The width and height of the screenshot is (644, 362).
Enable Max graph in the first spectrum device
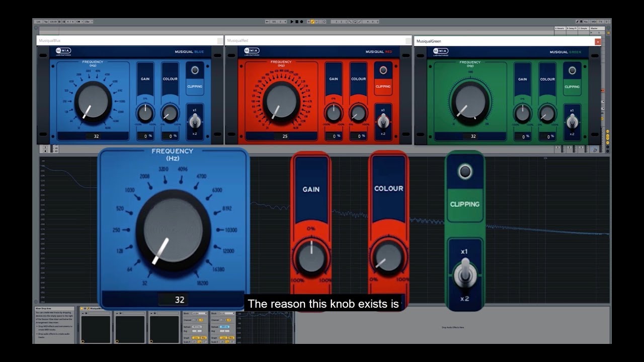pyautogui.click(x=204, y=338)
